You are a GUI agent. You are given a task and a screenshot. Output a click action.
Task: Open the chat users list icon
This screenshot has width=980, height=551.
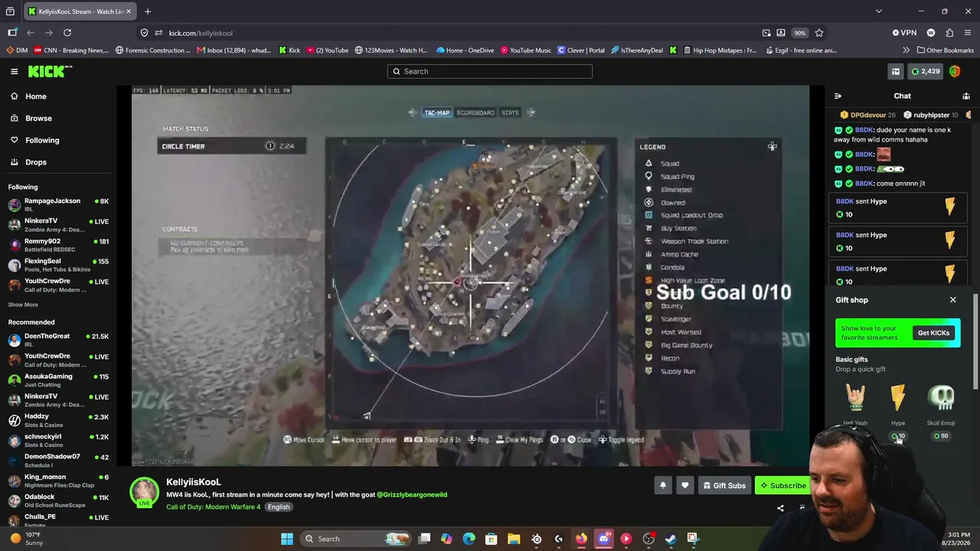point(966,96)
